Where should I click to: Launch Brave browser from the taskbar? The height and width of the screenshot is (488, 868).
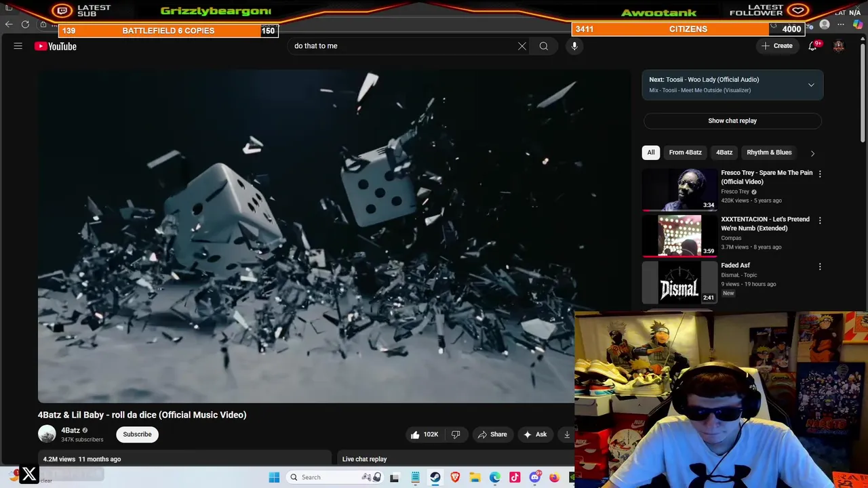click(455, 477)
